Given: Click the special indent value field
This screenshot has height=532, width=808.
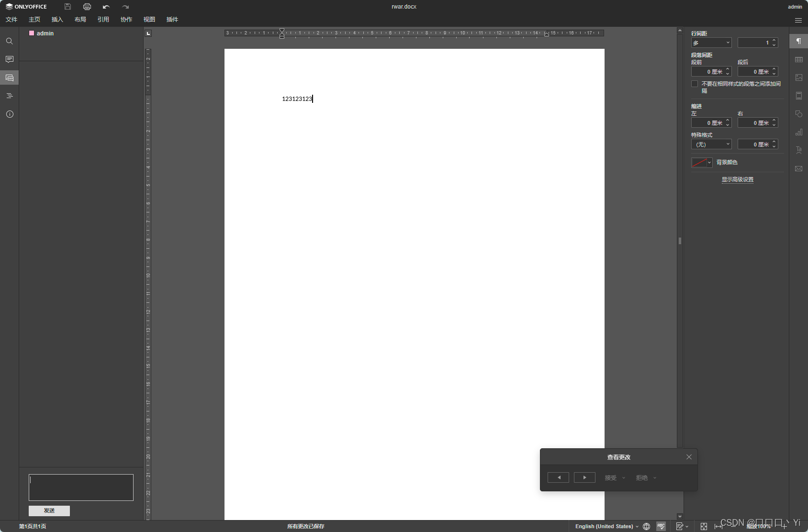Looking at the screenshot, I should [x=758, y=144].
